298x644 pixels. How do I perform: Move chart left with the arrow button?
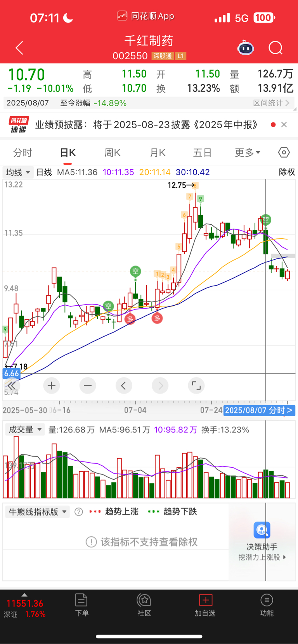click(x=124, y=386)
